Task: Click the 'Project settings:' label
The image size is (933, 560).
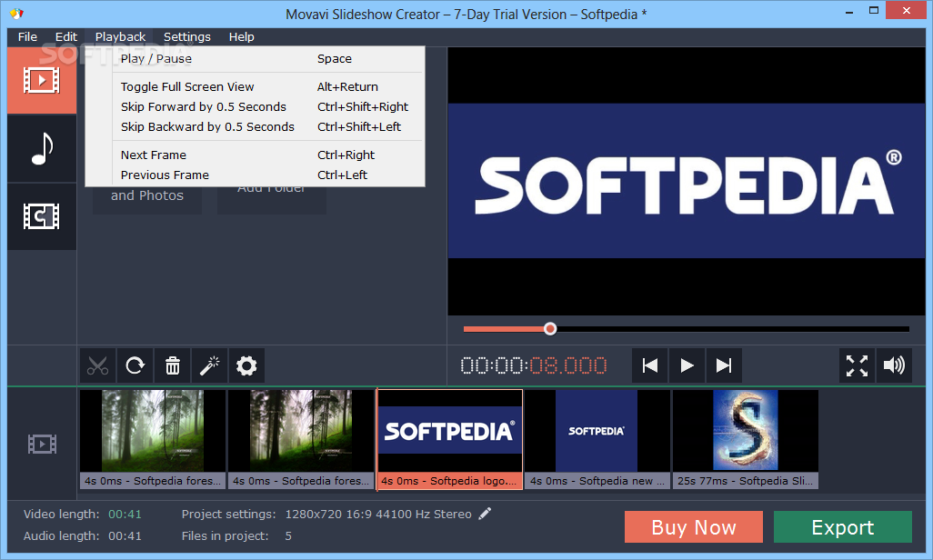Action: pyautogui.click(x=228, y=515)
